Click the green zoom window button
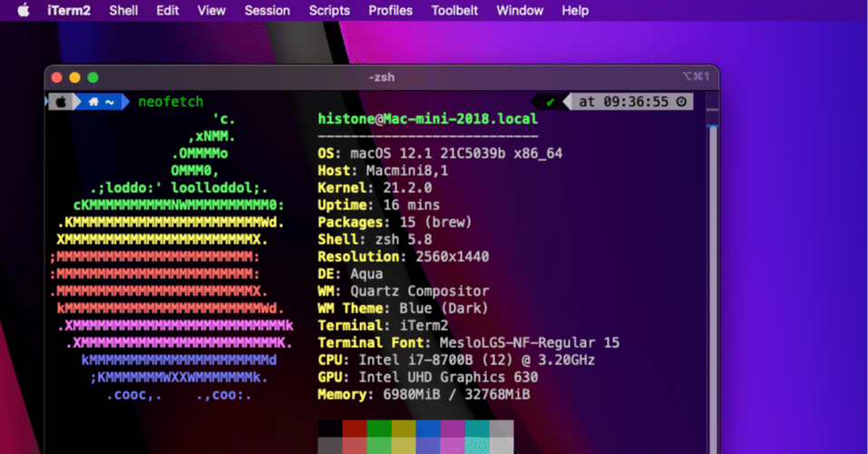Image resolution: width=868 pixels, height=454 pixels. [x=93, y=77]
